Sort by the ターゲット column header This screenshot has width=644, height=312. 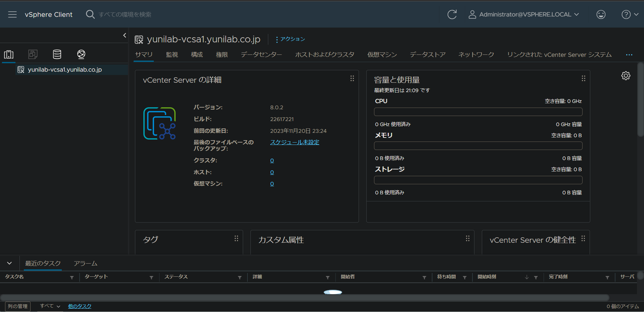(96, 277)
